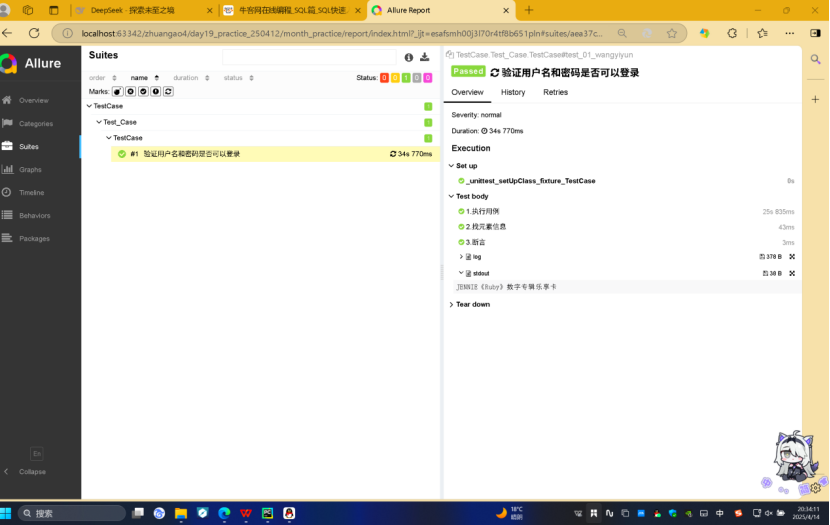Switch to the 牛客网 SQL browser tab
The height and width of the screenshot is (525, 830).
[292, 11]
